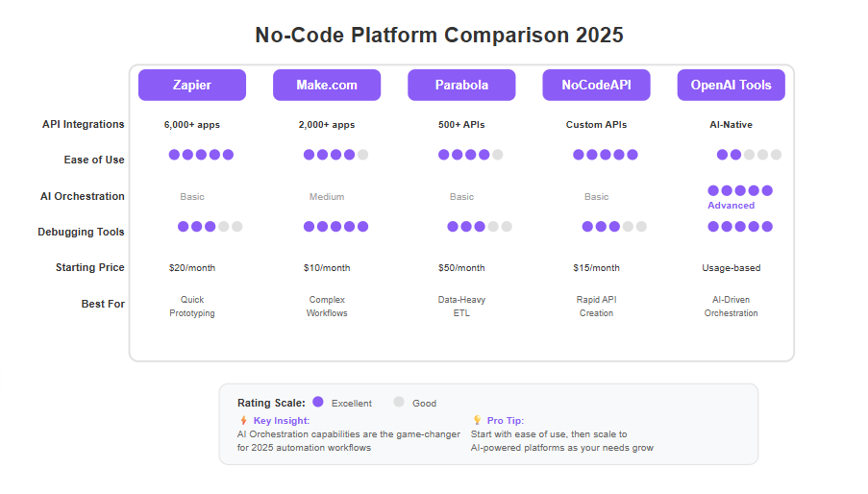Click the lightbulb Pro Tip icon
The height and width of the screenshot is (494, 868).
(x=477, y=420)
